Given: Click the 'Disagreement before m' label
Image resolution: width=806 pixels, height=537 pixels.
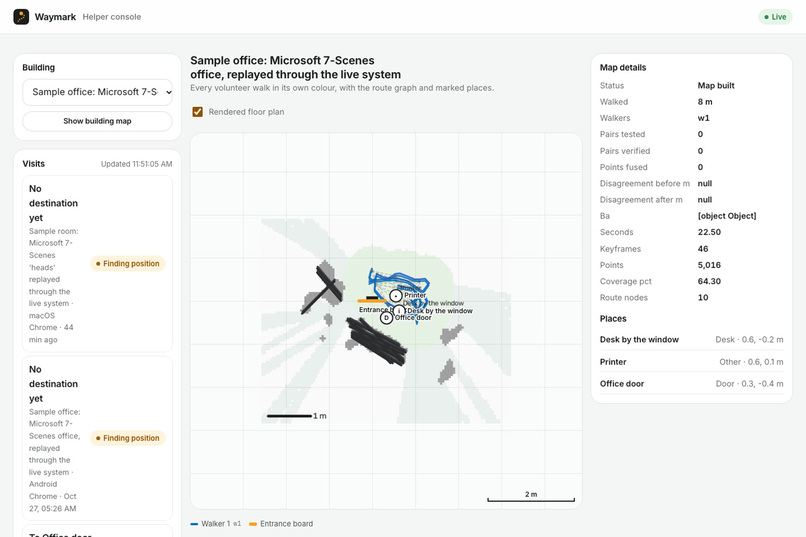Looking at the screenshot, I should point(645,183).
